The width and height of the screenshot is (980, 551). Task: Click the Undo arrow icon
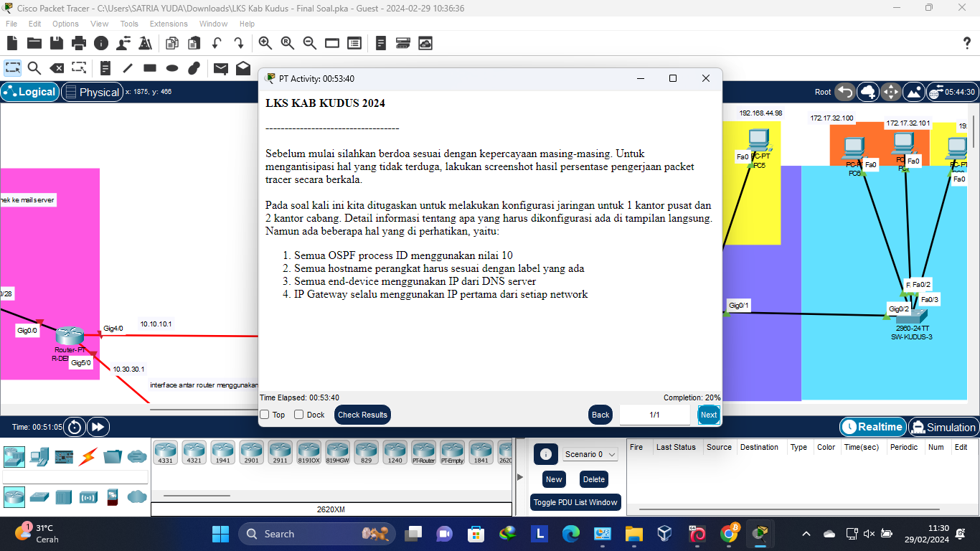click(216, 43)
